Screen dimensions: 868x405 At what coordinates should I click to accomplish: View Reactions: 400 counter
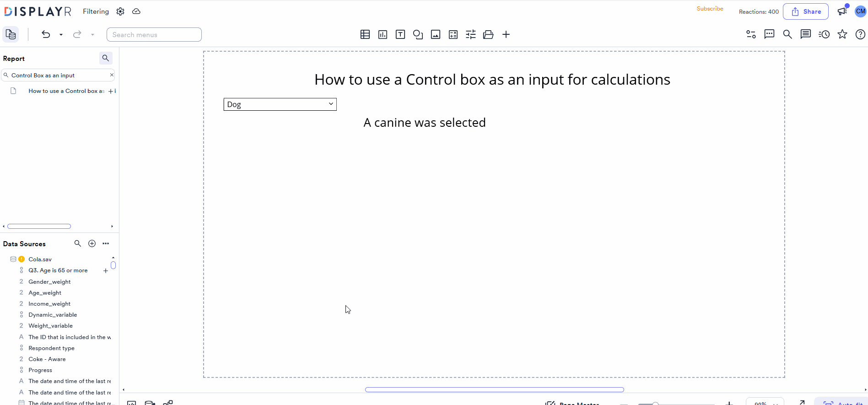coord(759,12)
